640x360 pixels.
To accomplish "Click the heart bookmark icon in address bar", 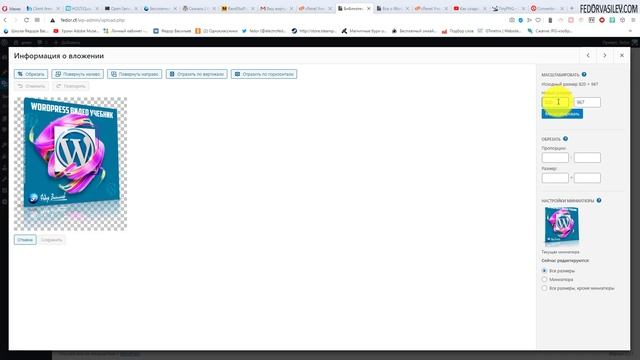I will (x=538, y=20).
